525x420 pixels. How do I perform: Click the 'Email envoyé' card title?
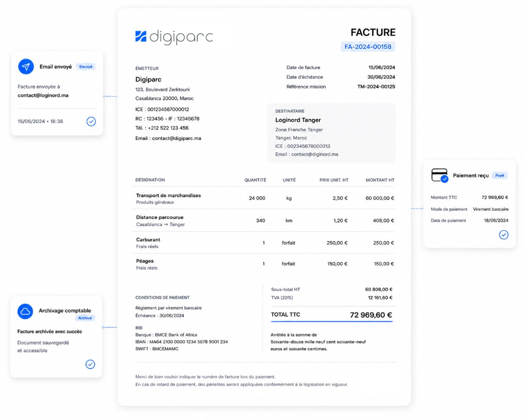[55, 67]
